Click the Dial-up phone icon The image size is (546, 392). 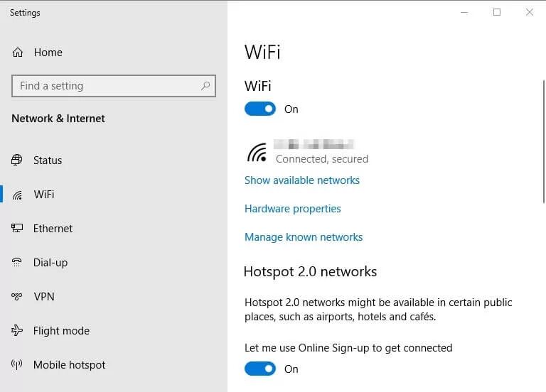17,262
